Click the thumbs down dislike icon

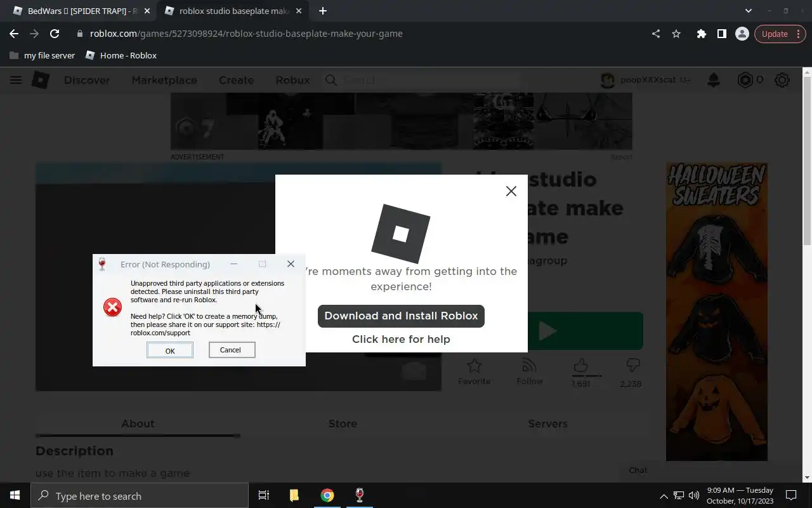(x=632, y=366)
